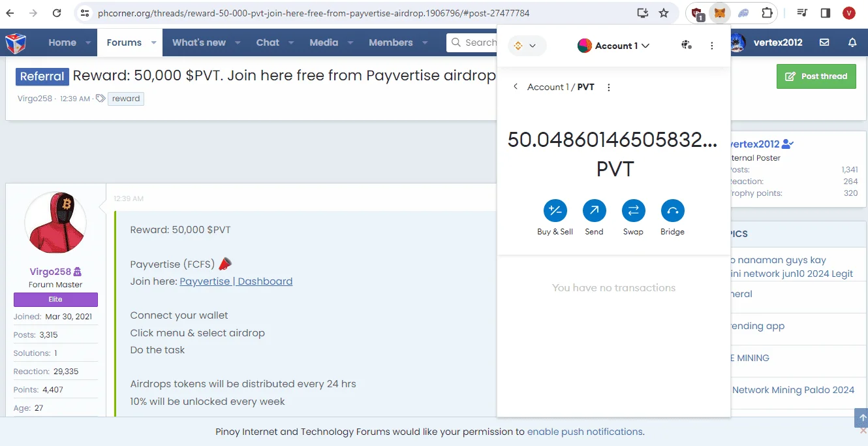
Task: Click the PHCorner site logo
Action: [x=16, y=43]
